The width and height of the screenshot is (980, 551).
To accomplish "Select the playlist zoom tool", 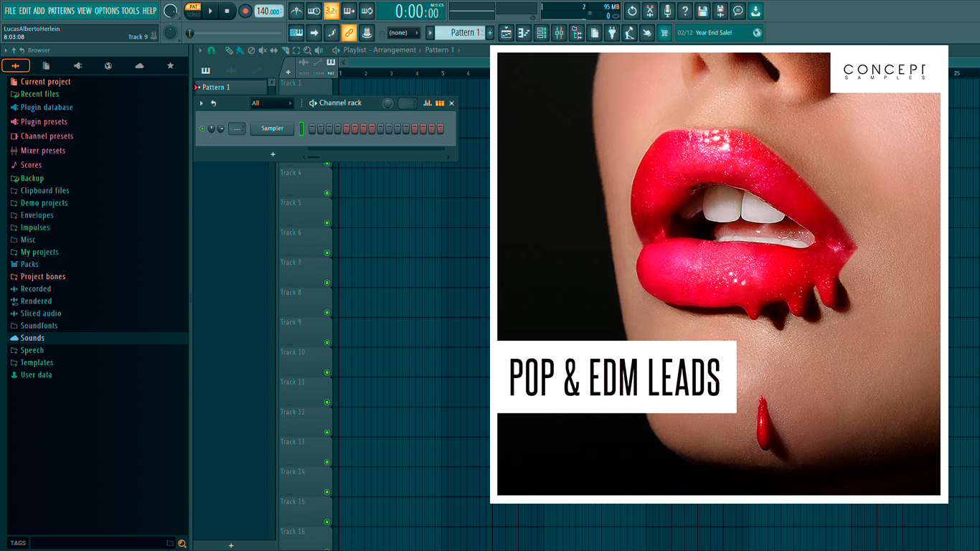I will coord(307,50).
